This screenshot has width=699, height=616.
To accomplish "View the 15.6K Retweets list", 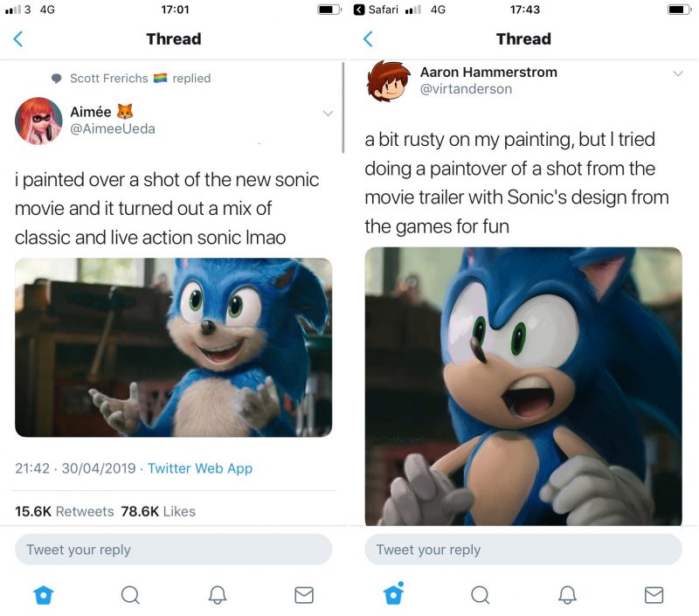I will 64,511.
